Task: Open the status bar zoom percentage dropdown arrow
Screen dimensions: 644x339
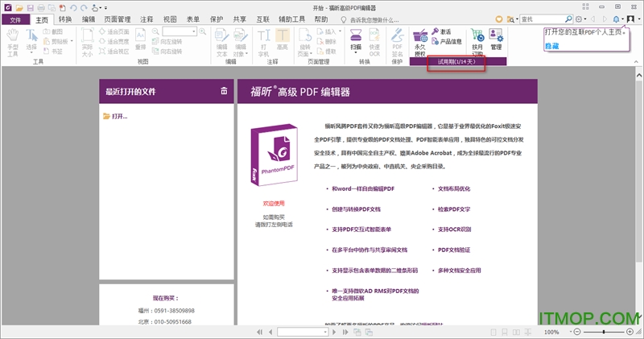Action: pyautogui.click(x=571, y=332)
